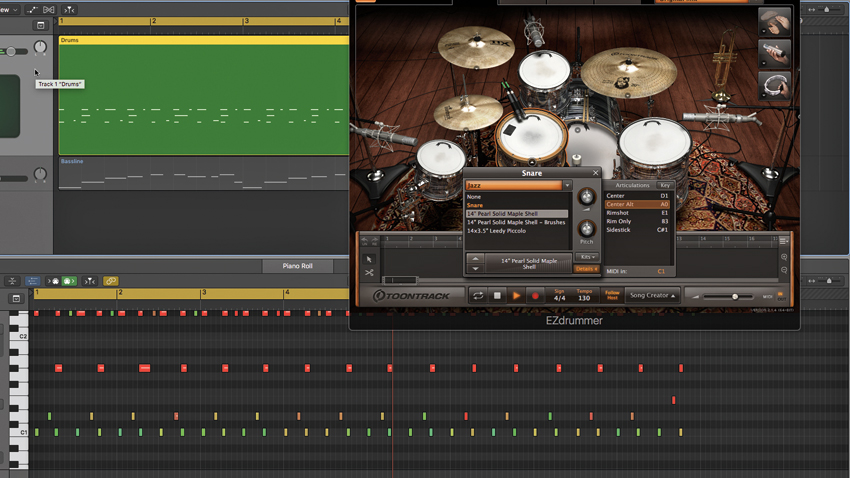Open the Song Creator panel
Viewport: 850px width, 478px height.
[x=652, y=295]
